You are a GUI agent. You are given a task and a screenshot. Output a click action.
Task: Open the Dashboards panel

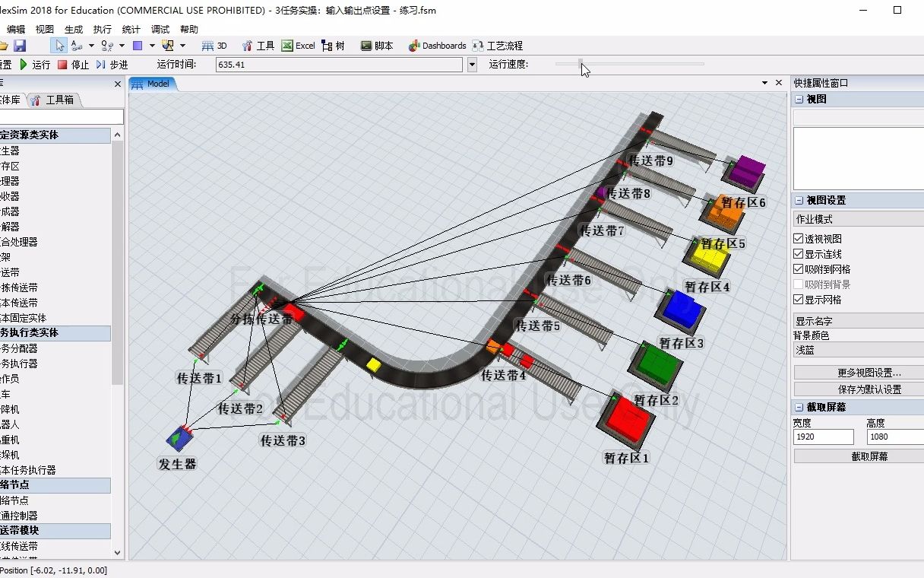437,45
